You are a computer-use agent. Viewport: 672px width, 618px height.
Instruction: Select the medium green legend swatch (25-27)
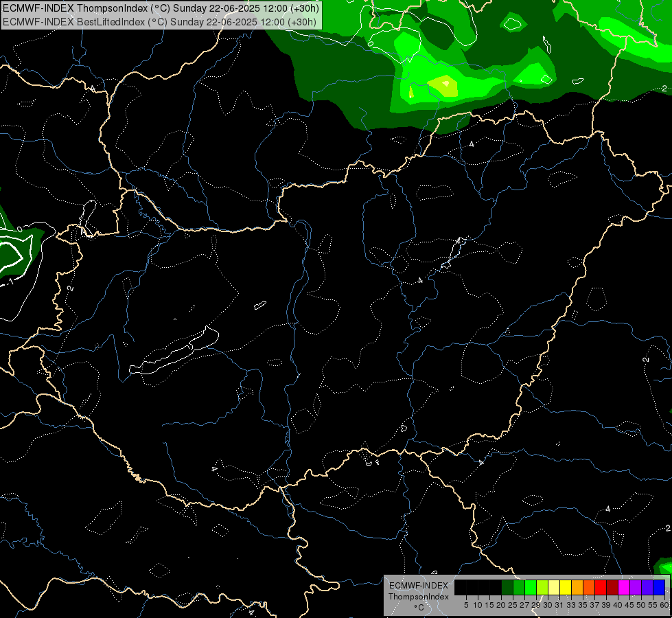(x=519, y=587)
